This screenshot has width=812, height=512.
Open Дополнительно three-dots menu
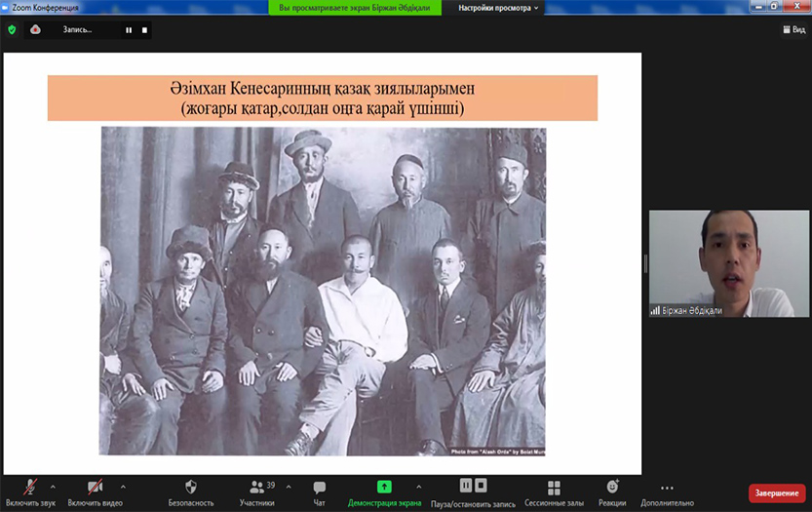click(x=667, y=488)
